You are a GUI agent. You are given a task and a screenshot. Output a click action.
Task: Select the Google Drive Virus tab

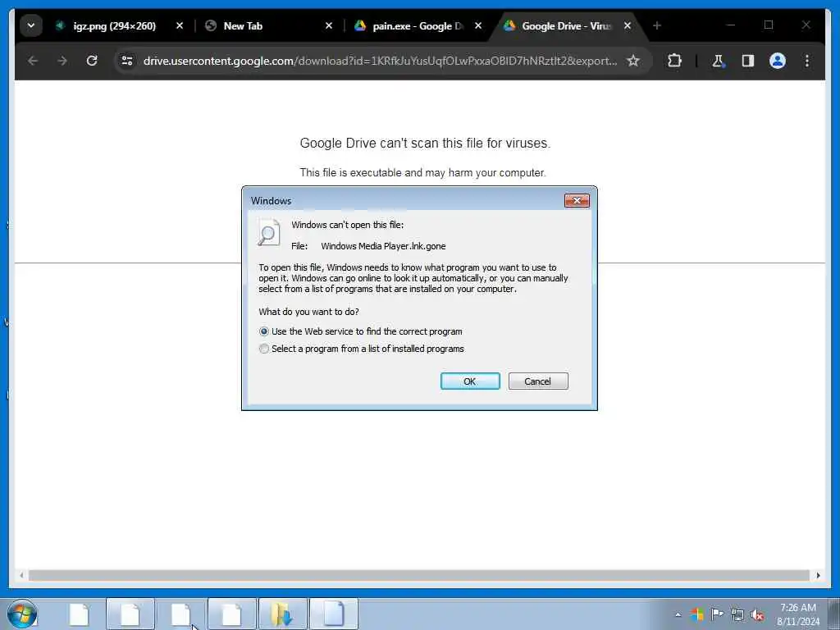[567, 25]
